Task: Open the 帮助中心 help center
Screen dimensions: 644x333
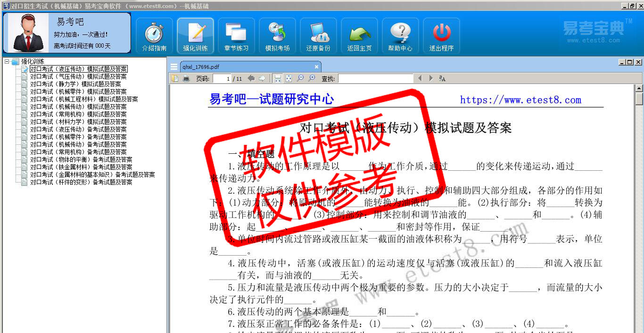Action: pos(400,36)
